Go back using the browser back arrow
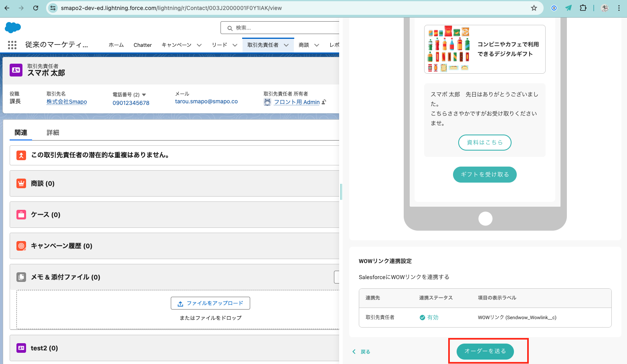The height and width of the screenshot is (364, 627). point(7,8)
